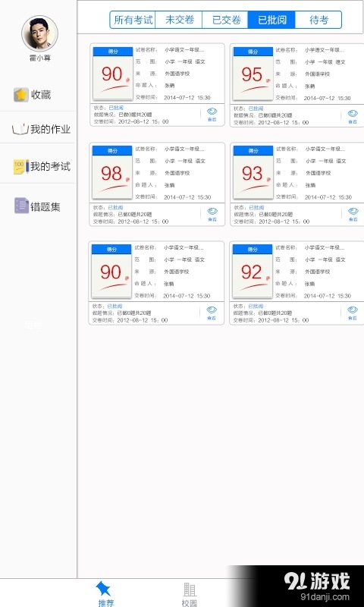This screenshot has width=364, height=607.
Task: Click 已做0题共20题 in the 98 card
Action: coord(135,215)
